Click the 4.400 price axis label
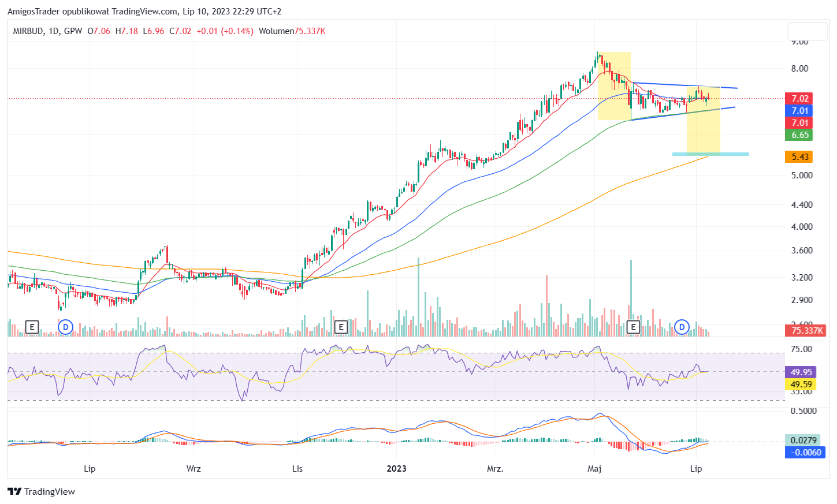The height and width of the screenshot is (504, 837). [x=802, y=205]
